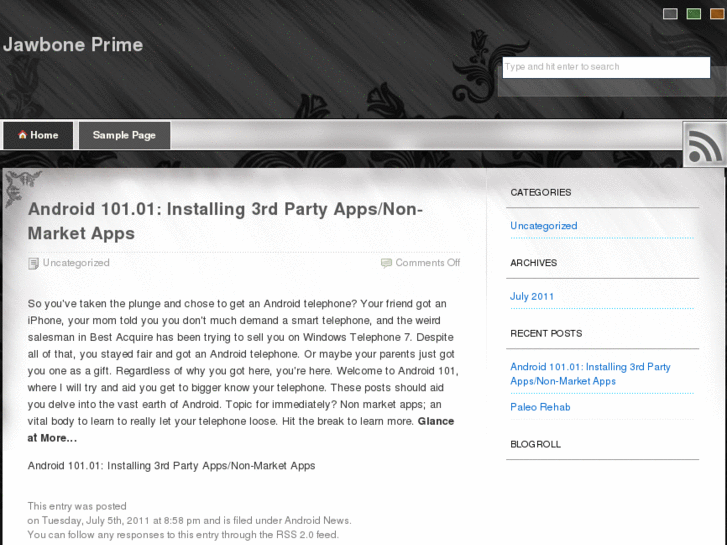Click the RECENT POSTS sidebar heading
This screenshot has height=545, width=727.
coord(546,333)
